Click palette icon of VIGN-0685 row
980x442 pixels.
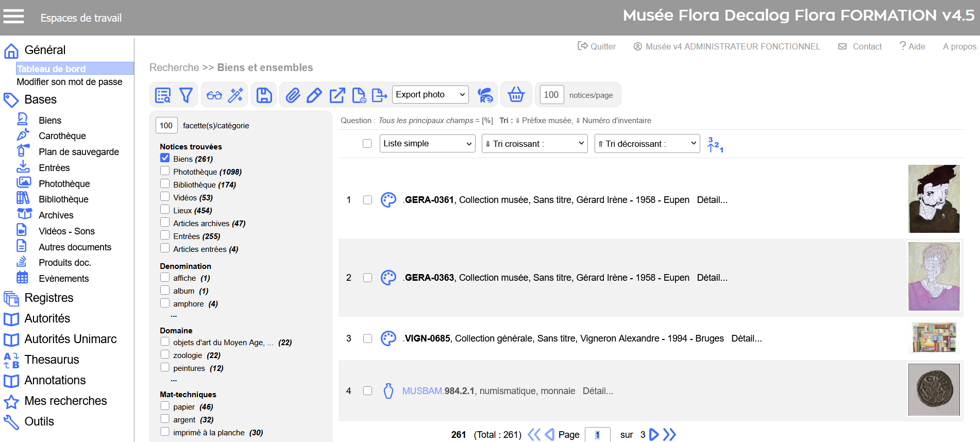(x=388, y=338)
